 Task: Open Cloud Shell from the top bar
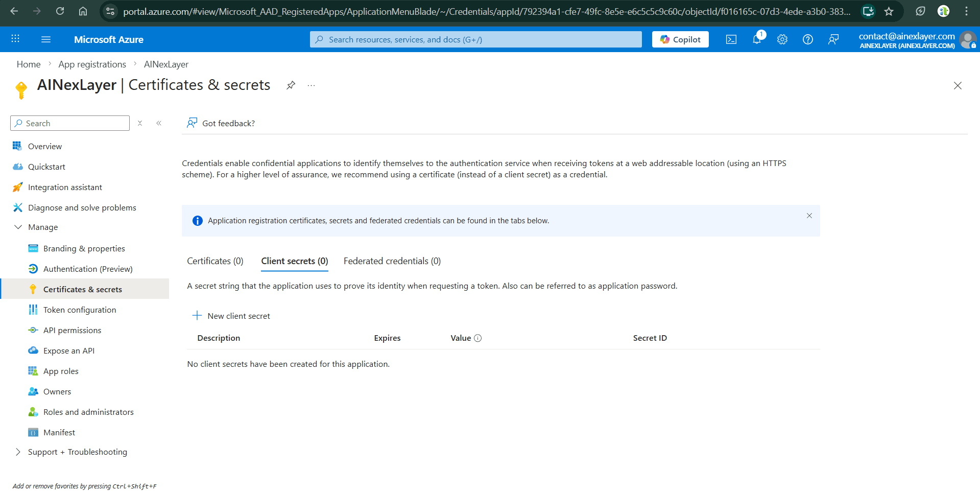[731, 39]
